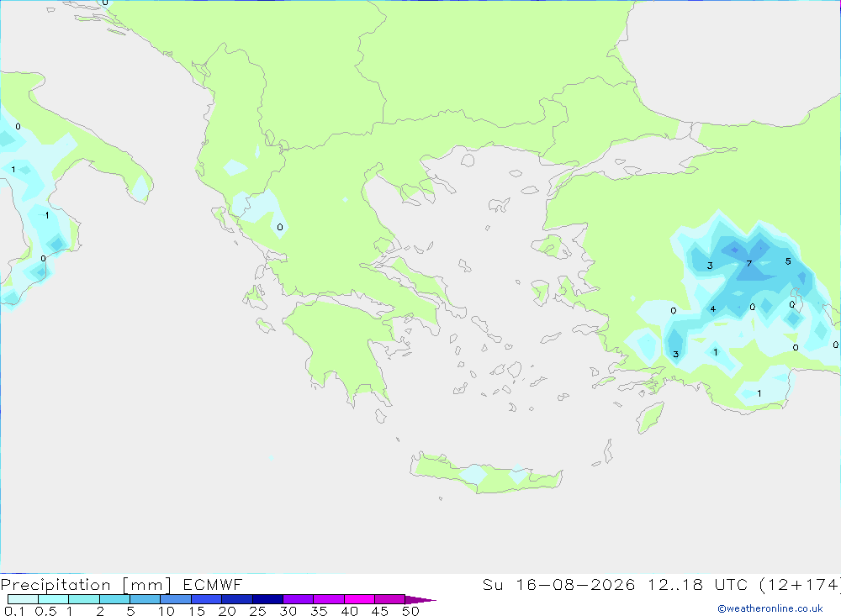Select the 2–5 mm legend color swatch
The image size is (841, 616).
coord(114,599)
